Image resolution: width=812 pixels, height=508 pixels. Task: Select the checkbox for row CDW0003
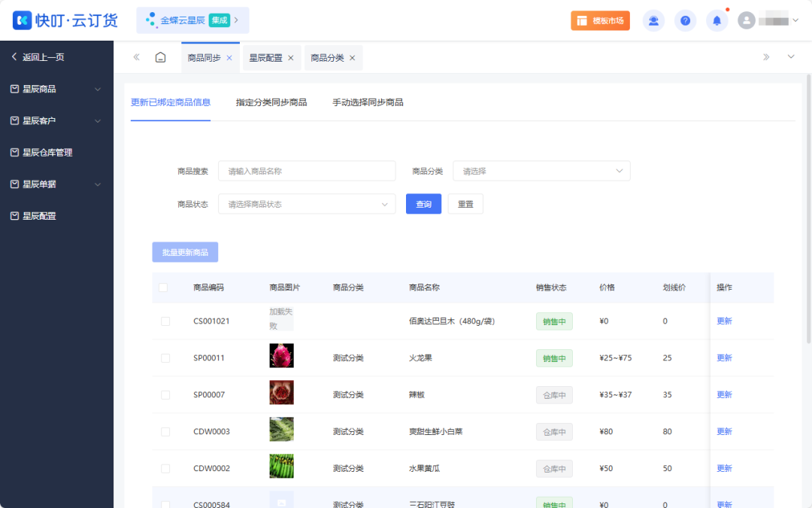(165, 432)
